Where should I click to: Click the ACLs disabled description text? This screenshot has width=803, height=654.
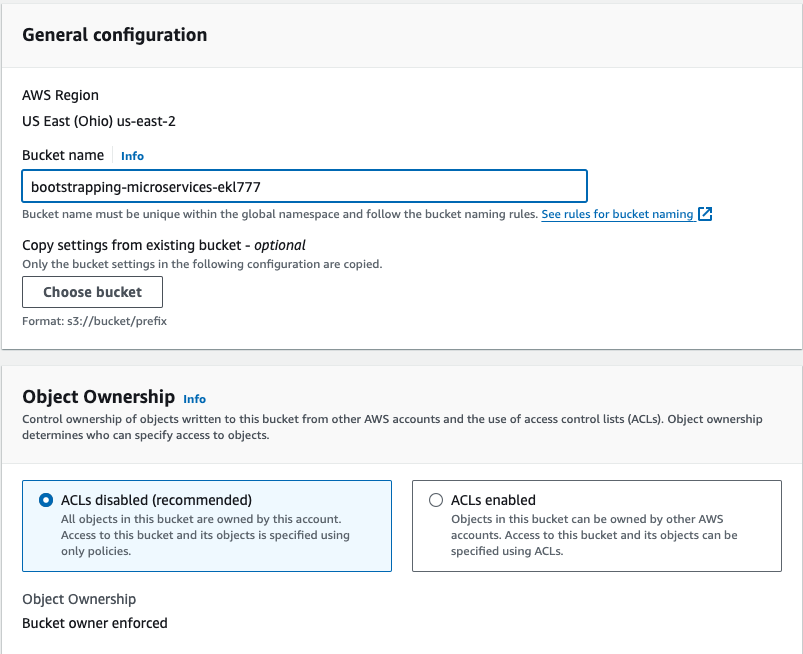205,535
